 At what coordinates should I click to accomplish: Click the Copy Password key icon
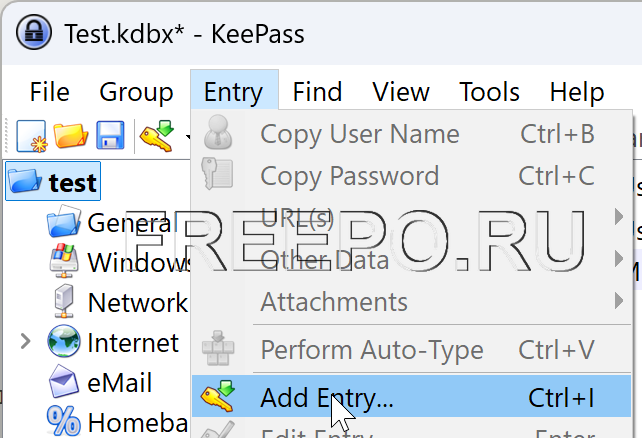(217, 174)
